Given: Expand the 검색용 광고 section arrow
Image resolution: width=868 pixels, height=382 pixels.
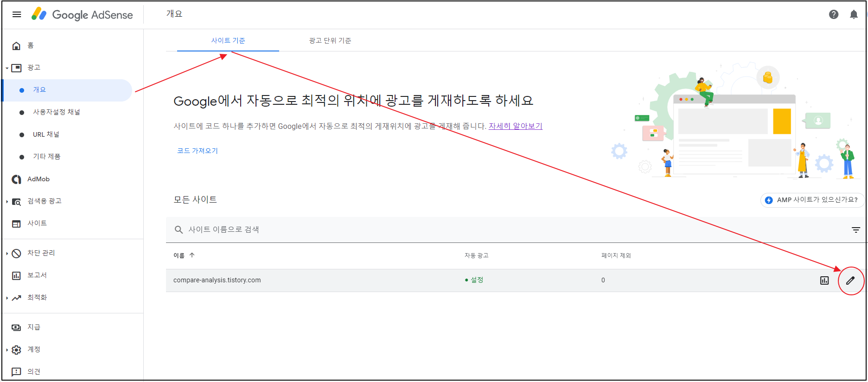Looking at the screenshot, I should click(7, 202).
